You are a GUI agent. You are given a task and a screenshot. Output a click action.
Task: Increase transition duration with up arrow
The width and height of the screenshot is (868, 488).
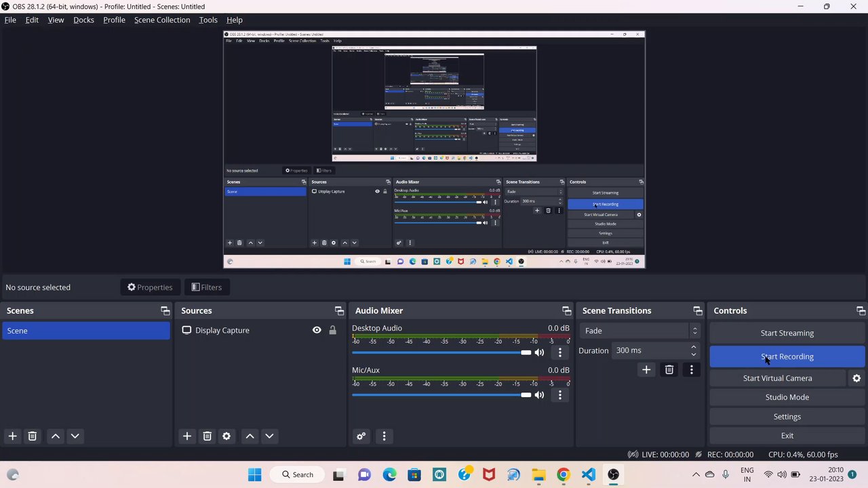click(693, 346)
